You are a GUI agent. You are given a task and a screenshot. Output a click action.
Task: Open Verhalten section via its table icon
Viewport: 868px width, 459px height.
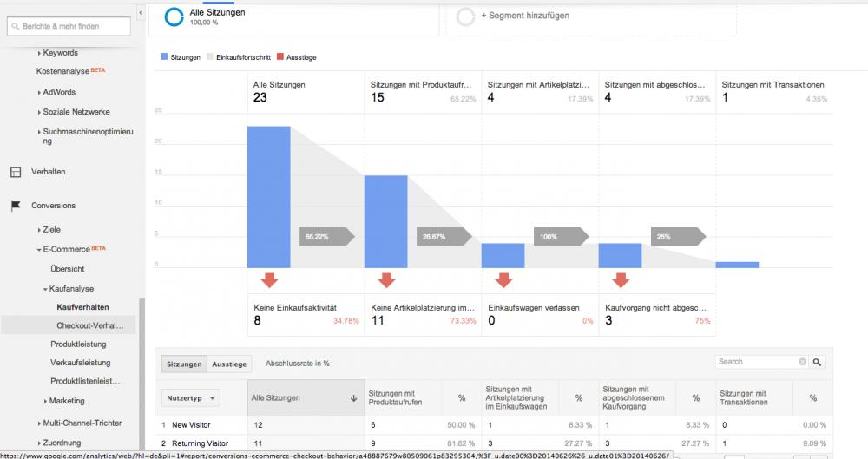pos(16,172)
